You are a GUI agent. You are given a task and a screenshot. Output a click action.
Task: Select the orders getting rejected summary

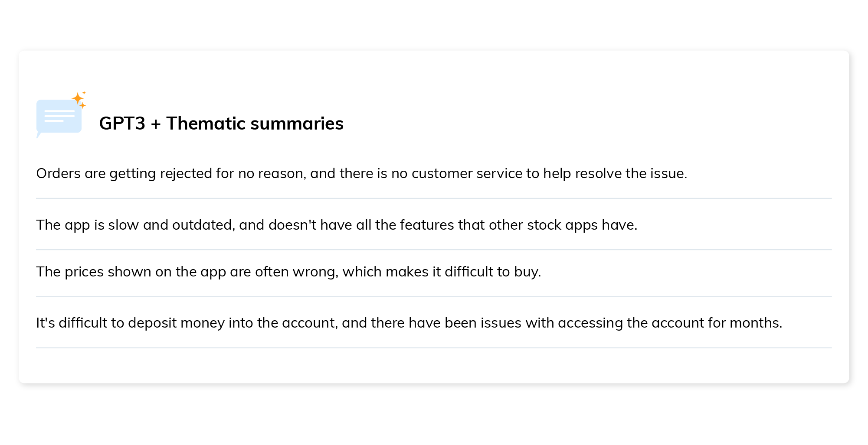point(362,173)
